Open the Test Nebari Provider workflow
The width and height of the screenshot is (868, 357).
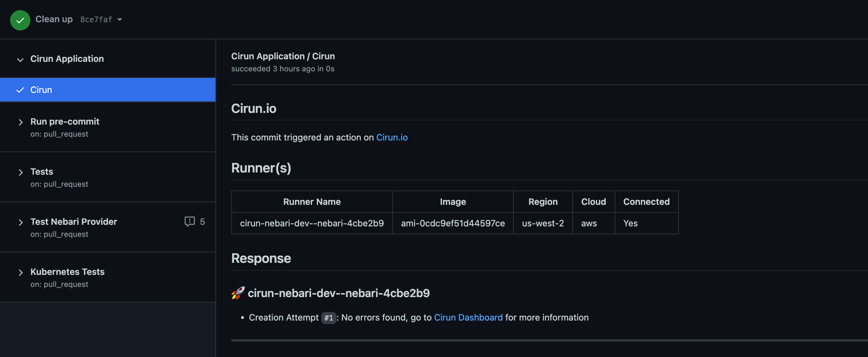74,222
